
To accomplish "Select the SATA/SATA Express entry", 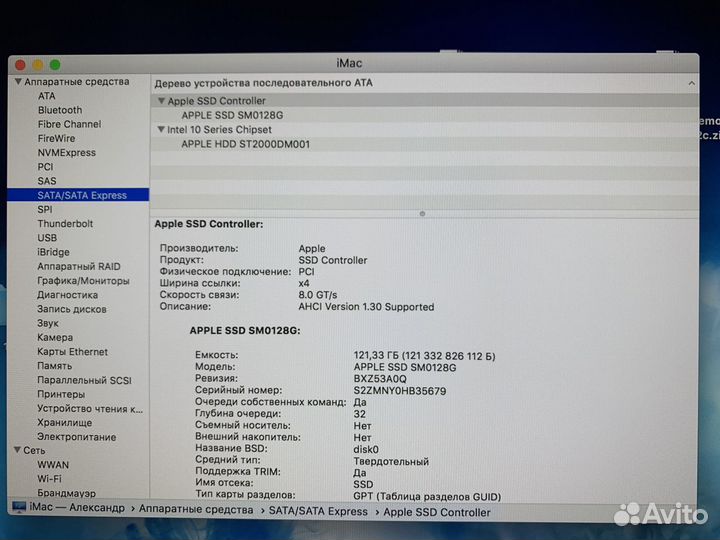I will (x=78, y=195).
